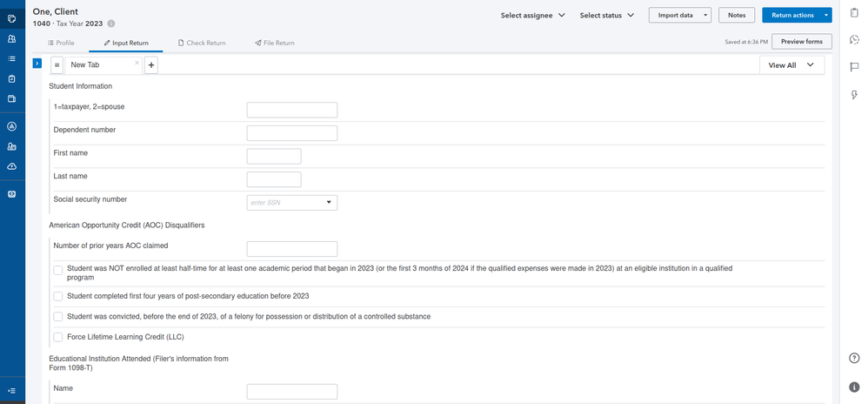Open the Select status dropdown
Viewport: 868px width, 404px height.
tap(607, 16)
